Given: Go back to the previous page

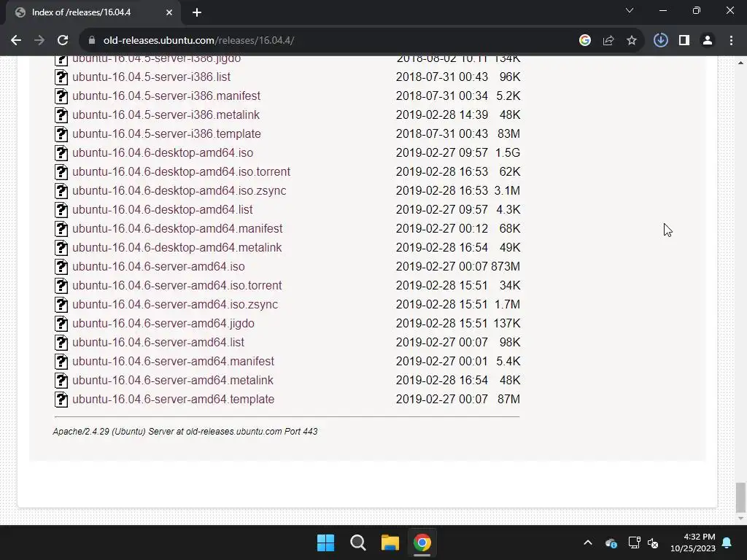Looking at the screenshot, I should tap(16, 41).
